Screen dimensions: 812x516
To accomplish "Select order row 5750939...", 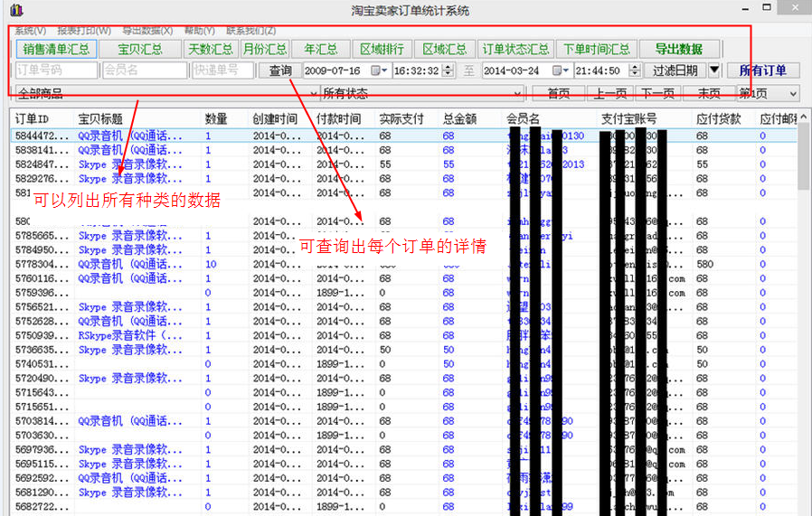I will [404, 335].
